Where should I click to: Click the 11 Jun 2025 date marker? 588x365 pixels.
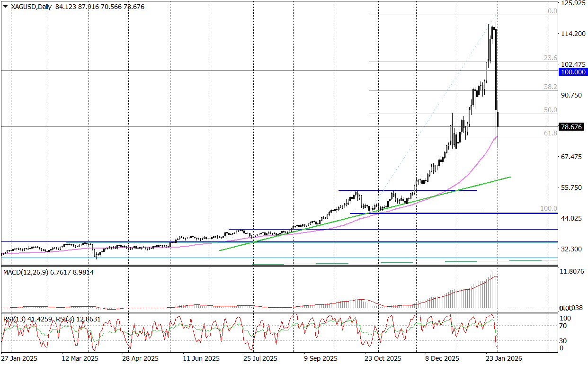pyautogui.click(x=201, y=358)
